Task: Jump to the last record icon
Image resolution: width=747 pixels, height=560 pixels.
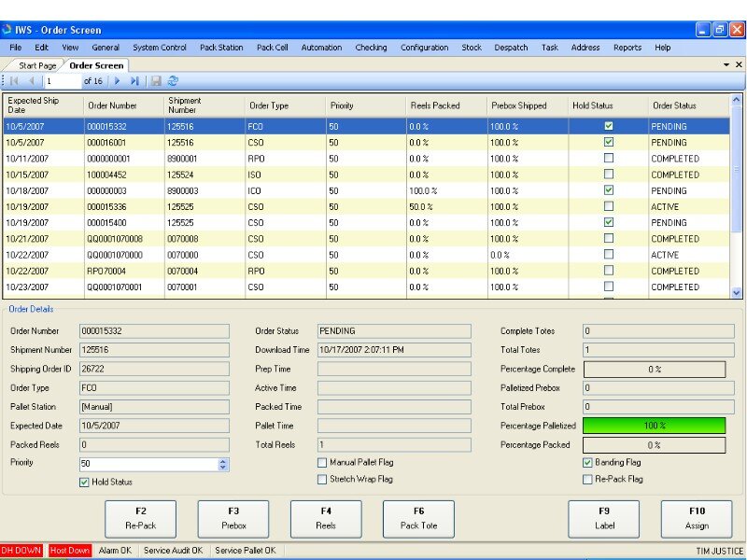Action: pyautogui.click(x=134, y=82)
